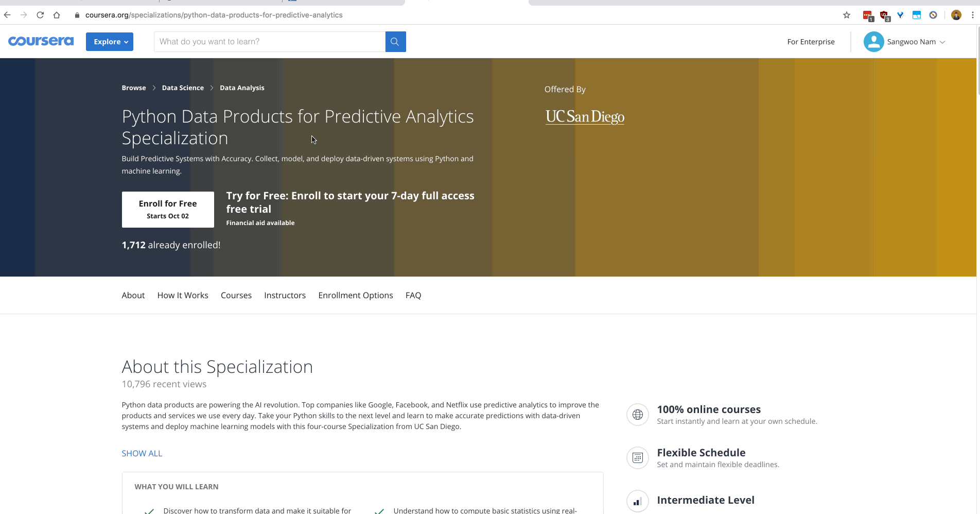Viewport: 980px width, 514px height.
Task: Expand description with SHOW ALL
Action: coord(142,453)
